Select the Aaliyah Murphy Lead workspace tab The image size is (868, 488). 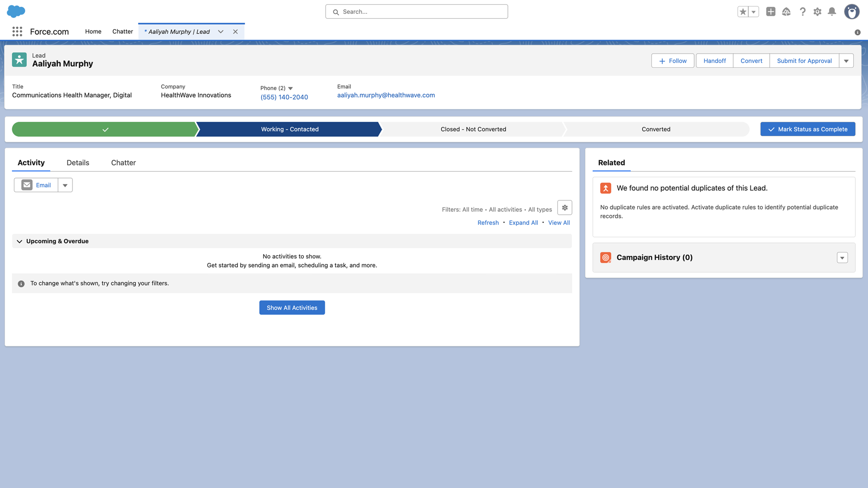point(179,32)
